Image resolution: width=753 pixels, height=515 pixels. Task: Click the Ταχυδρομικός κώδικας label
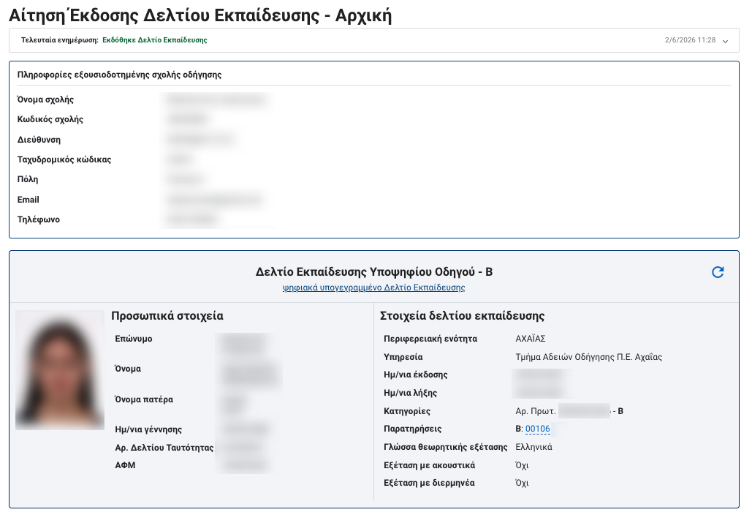click(64, 159)
